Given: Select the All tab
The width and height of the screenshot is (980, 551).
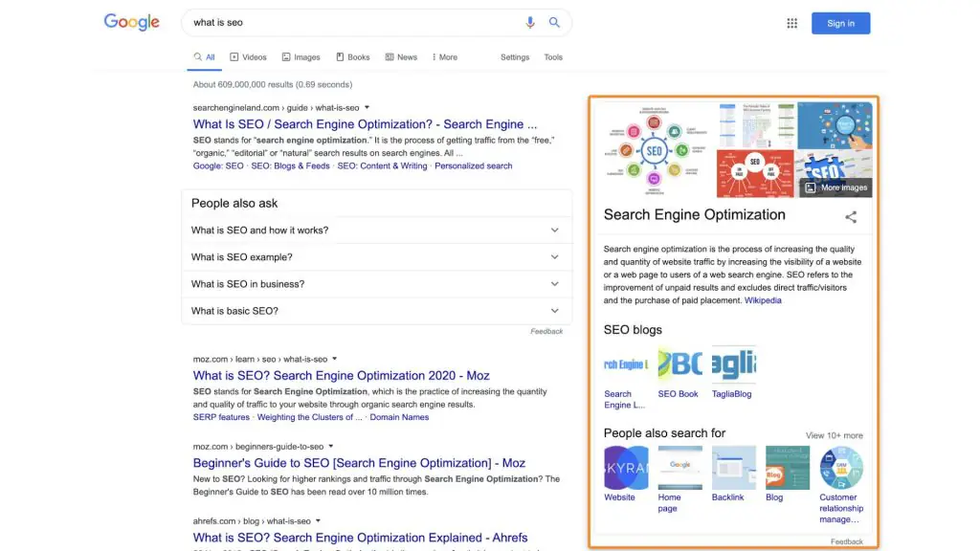Looking at the screenshot, I should pyautogui.click(x=205, y=56).
